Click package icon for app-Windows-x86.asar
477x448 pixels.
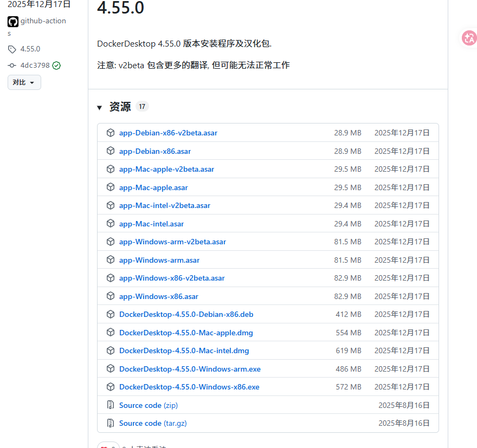pyautogui.click(x=111, y=296)
